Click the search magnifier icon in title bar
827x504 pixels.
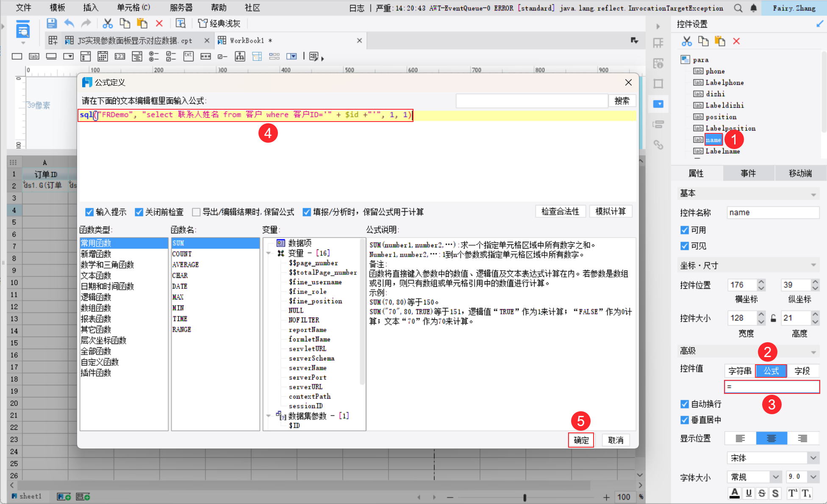tap(738, 8)
